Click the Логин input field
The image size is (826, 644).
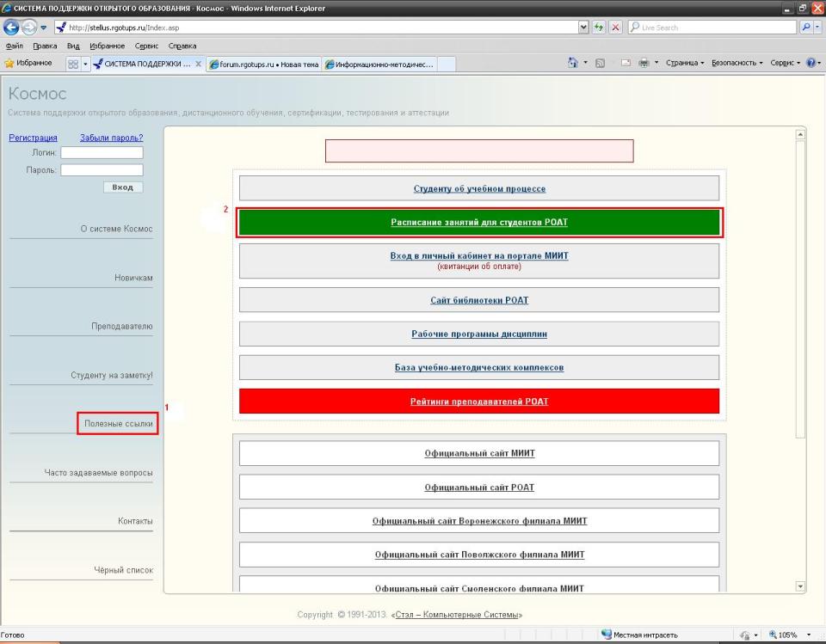[x=102, y=153]
